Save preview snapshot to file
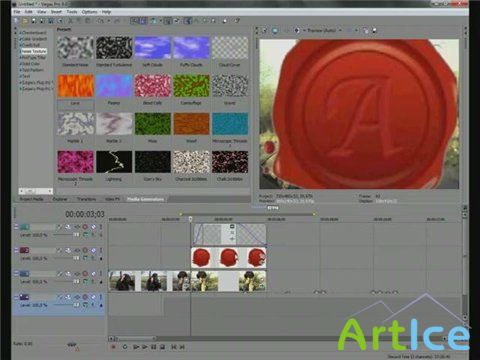 click(x=374, y=30)
